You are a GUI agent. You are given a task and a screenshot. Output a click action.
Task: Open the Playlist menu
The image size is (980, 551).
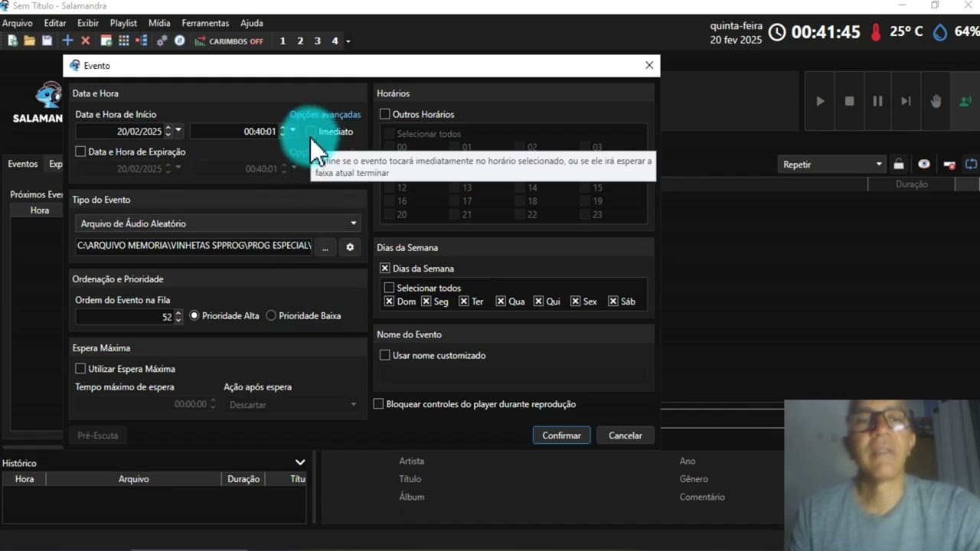[123, 23]
